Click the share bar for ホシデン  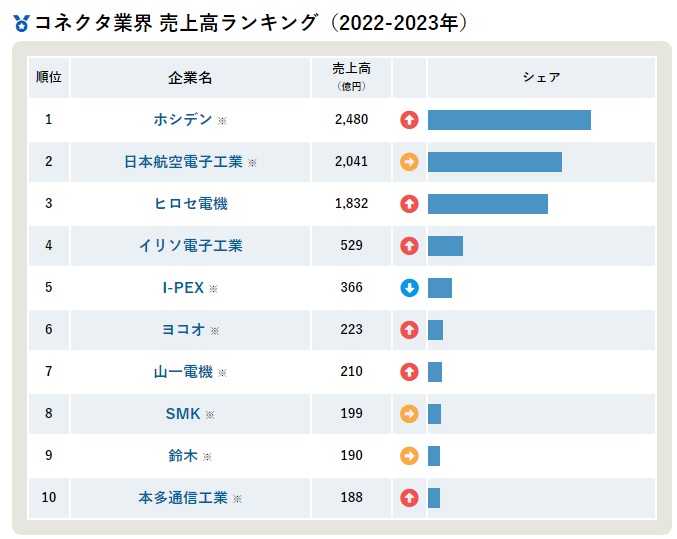tap(509, 120)
